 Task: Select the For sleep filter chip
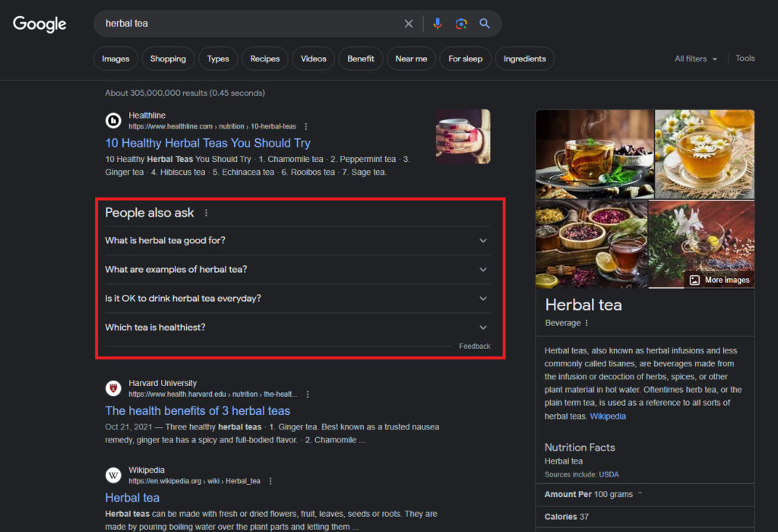466,59
